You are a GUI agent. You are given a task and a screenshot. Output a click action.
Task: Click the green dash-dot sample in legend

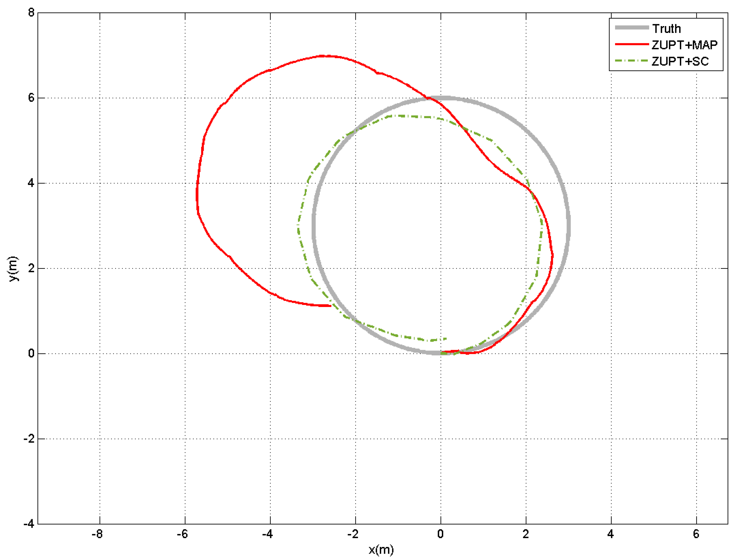pyautogui.click(x=632, y=61)
